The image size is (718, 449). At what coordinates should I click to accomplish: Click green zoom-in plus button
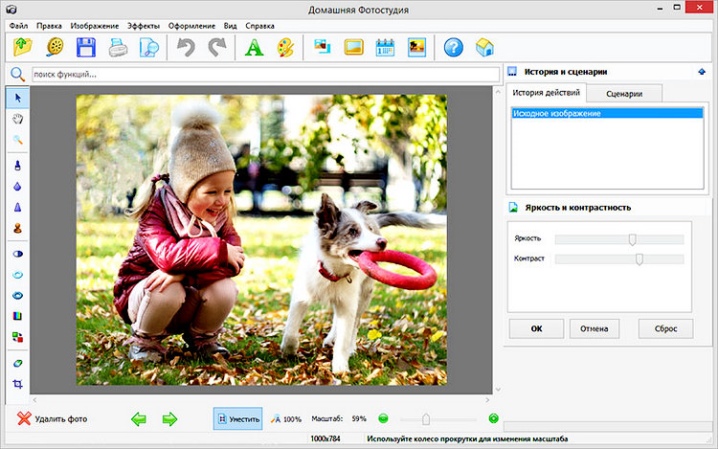click(x=494, y=418)
